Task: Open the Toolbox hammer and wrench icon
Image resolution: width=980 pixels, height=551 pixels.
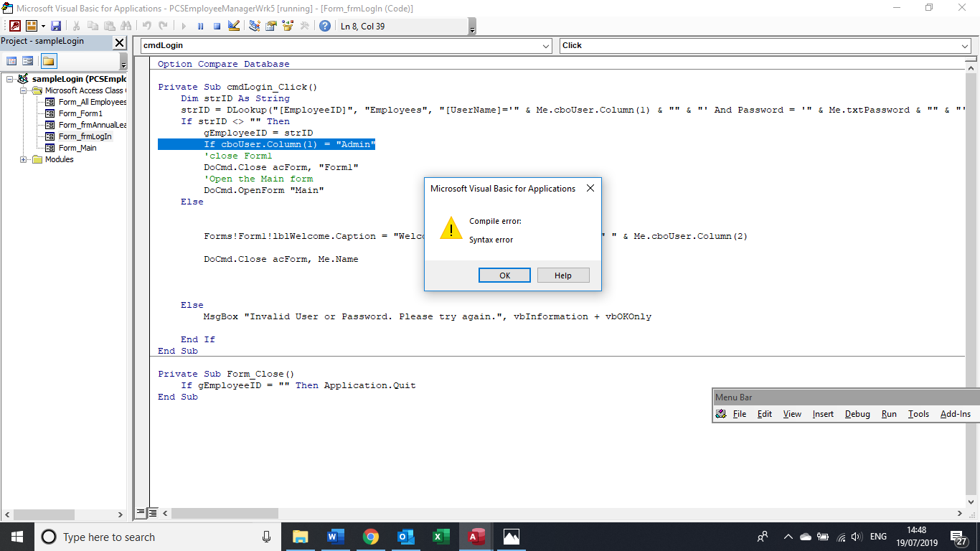Action: 305,26
